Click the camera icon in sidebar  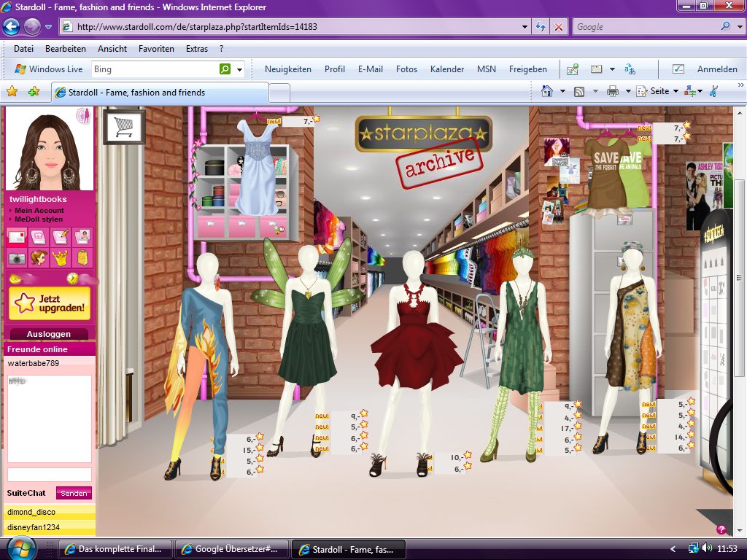coord(17,258)
